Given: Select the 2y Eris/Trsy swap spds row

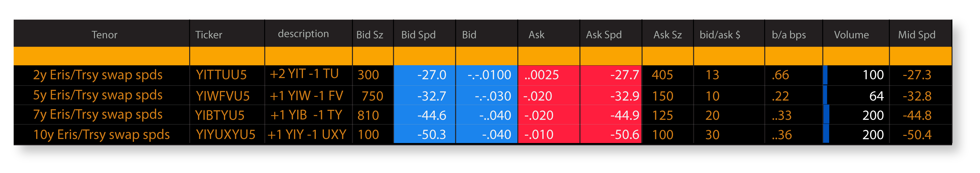Looking at the screenshot, I should point(98,75).
